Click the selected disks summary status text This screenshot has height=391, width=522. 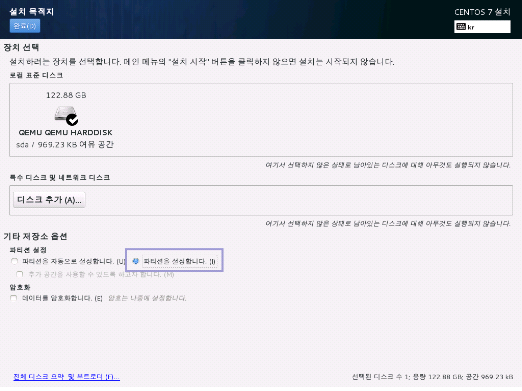[433, 377]
